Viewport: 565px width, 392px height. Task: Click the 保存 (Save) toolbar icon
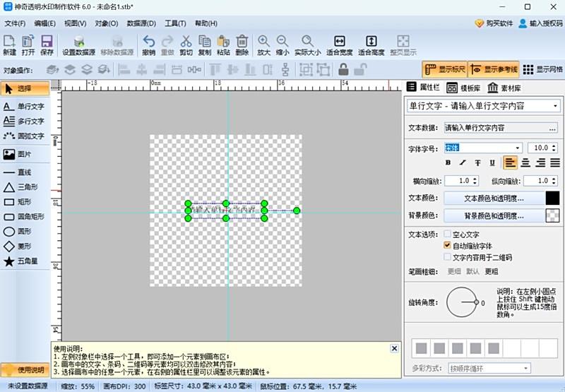[47, 44]
